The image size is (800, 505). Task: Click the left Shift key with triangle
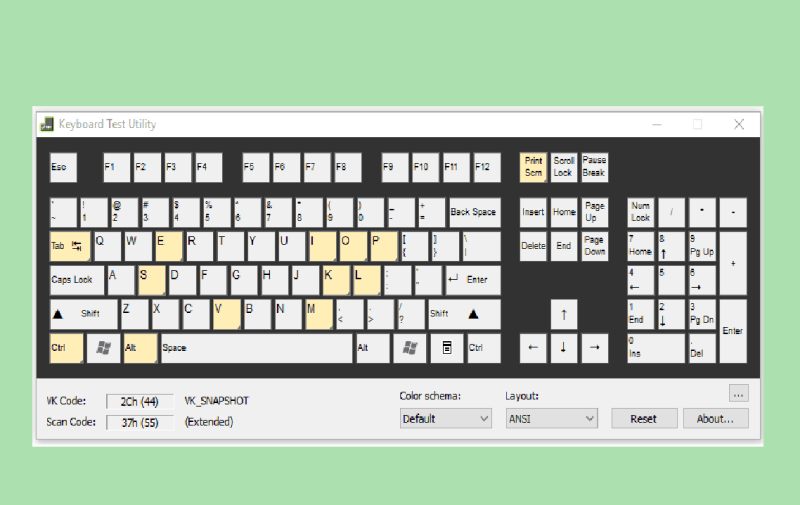coord(84,314)
